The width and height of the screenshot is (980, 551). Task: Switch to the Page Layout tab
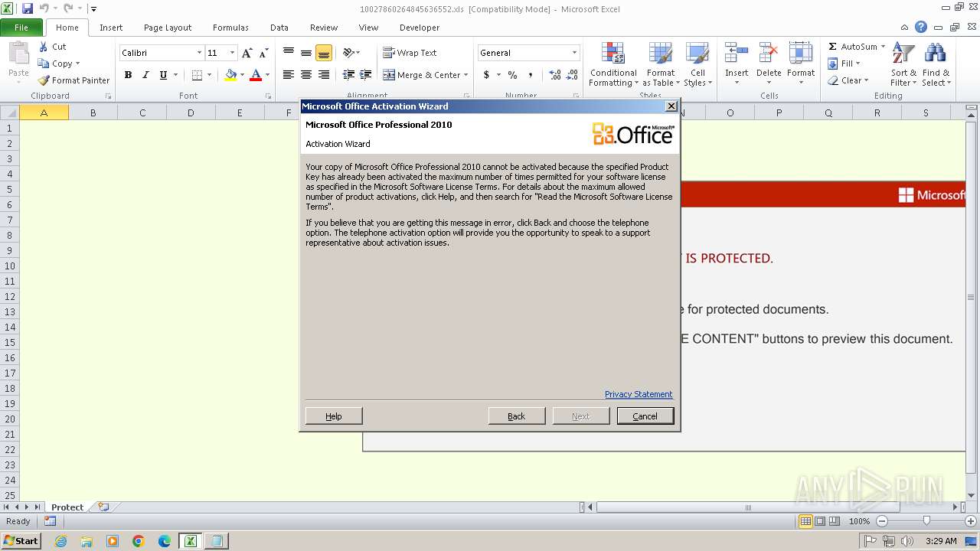click(168, 28)
